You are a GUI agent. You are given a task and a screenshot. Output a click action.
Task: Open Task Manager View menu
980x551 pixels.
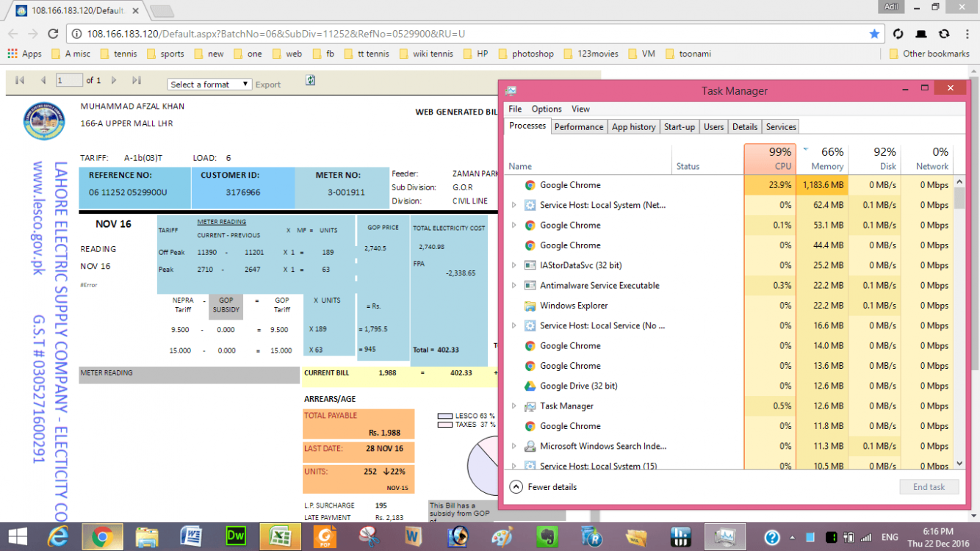(x=580, y=109)
